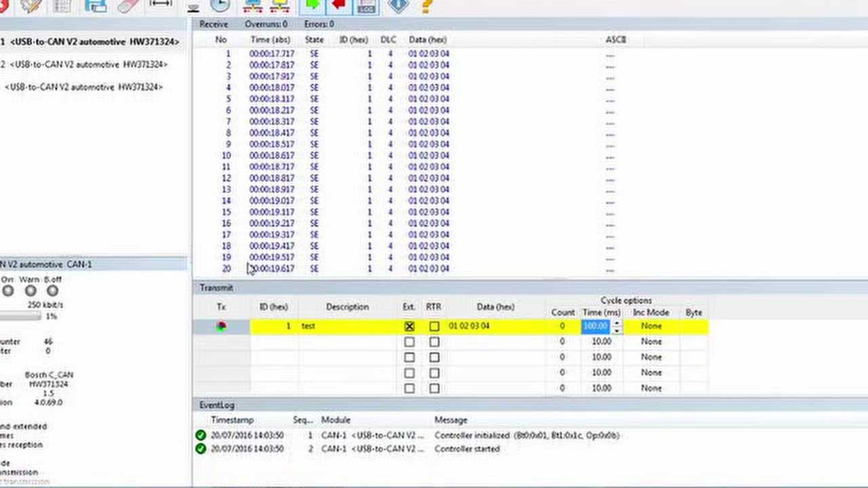The height and width of the screenshot is (488, 868).
Task: Click the transmit Tx icon on test row
Action: [220, 326]
